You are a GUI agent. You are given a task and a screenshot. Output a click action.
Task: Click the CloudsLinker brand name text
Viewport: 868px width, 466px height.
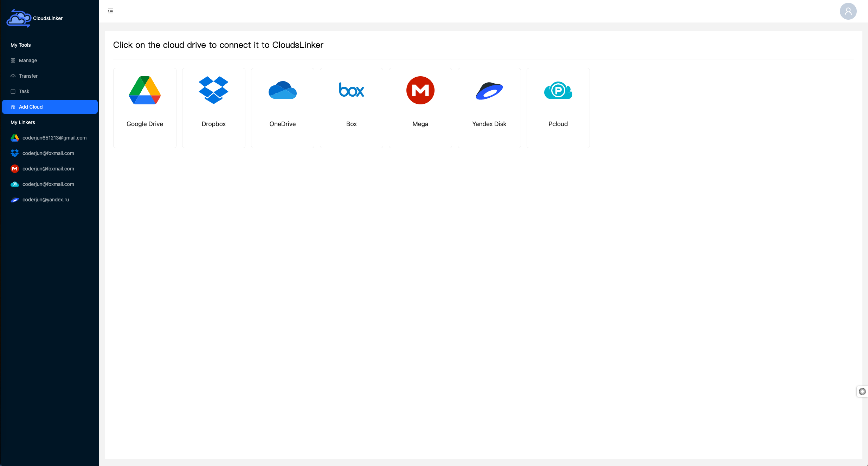pos(48,18)
